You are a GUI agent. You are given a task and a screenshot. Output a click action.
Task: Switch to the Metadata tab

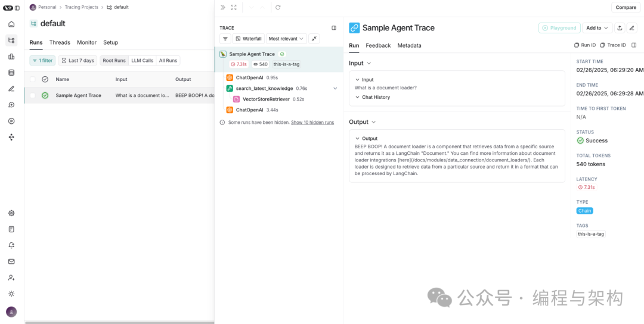click(409, 45)
